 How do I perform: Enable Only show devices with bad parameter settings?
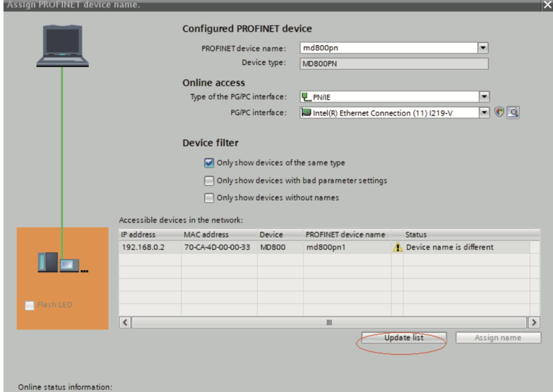click(x=209, y=180)
